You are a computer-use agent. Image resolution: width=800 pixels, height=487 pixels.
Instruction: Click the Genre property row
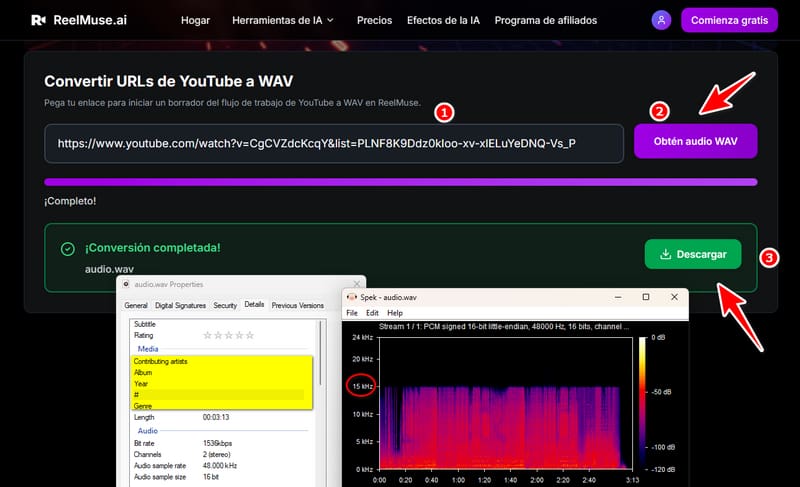[x=221, y=406]
